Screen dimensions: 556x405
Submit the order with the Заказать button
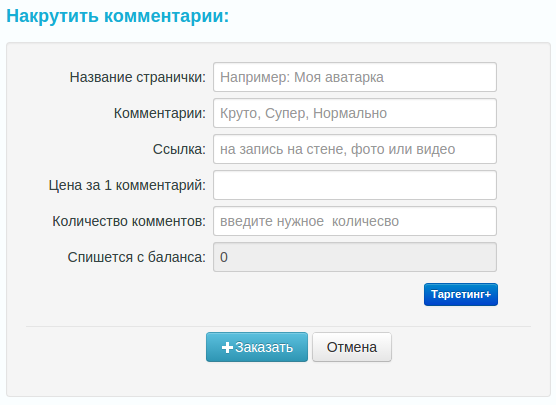[257, 347]
